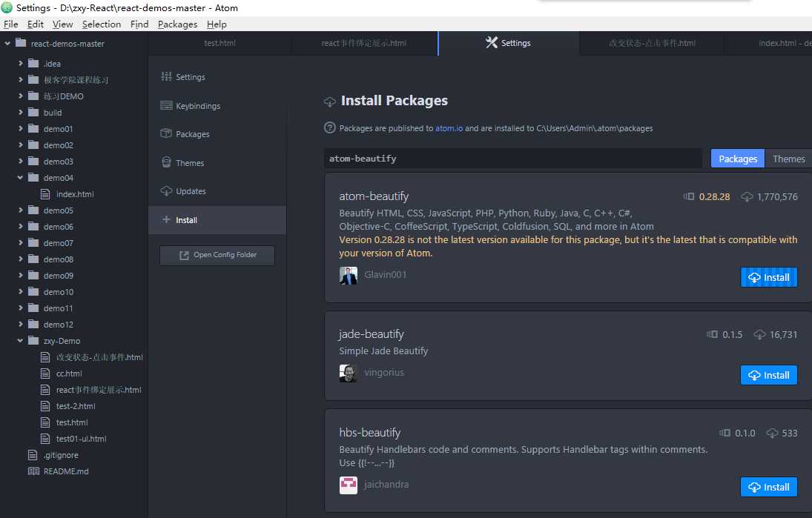
Task: Click the jaichandra author avatar
Action: pyautogui.click(x=348, y=485)
